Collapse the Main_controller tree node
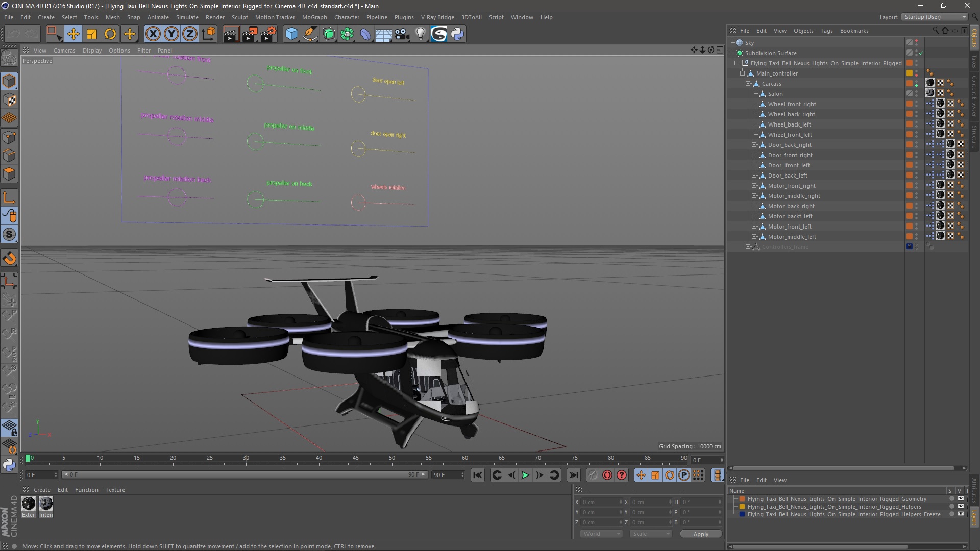Image resolution: width=980 pixels, height=551 pixels. coord(743,73)
